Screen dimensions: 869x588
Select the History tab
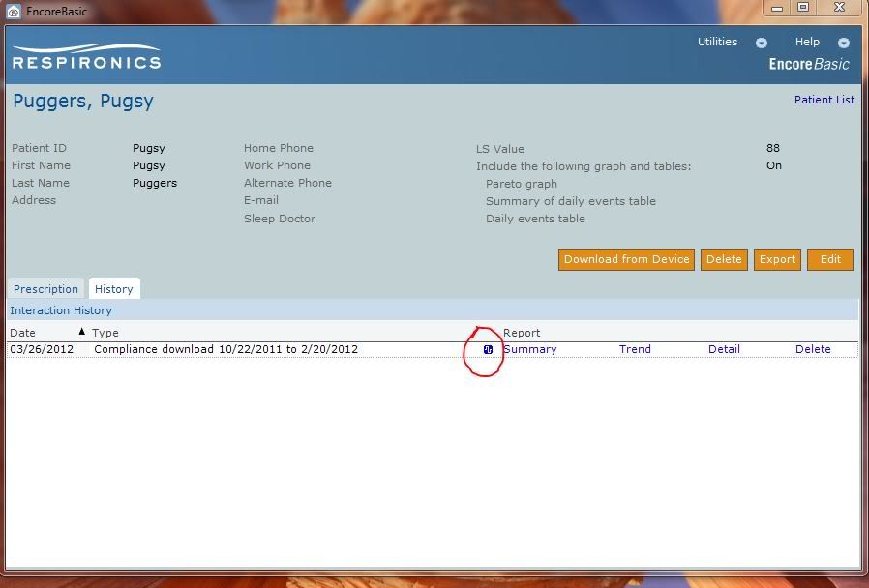[114, 289]
